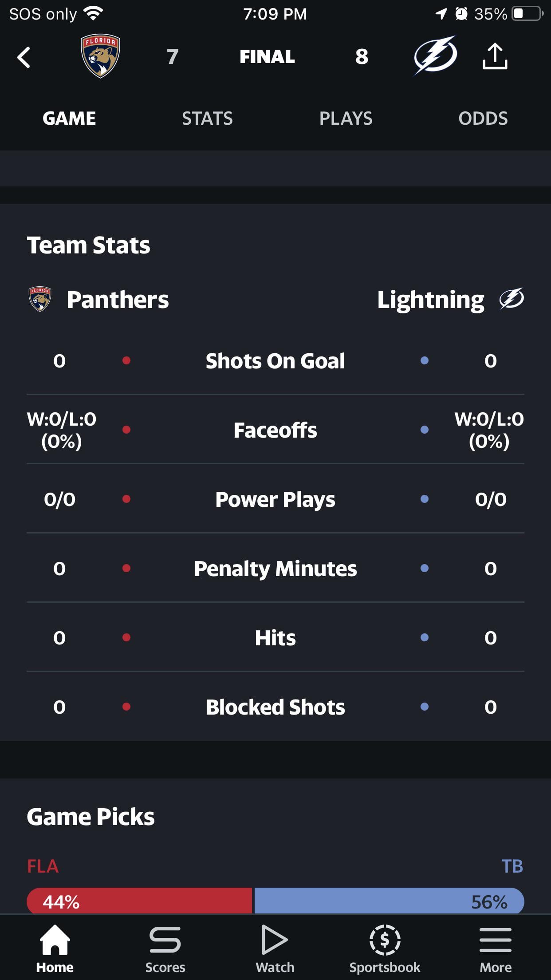Screen dimensions: 551x980
Task: Tap the Tampa Bay Lightning logo in header
Action: [435, 55]
